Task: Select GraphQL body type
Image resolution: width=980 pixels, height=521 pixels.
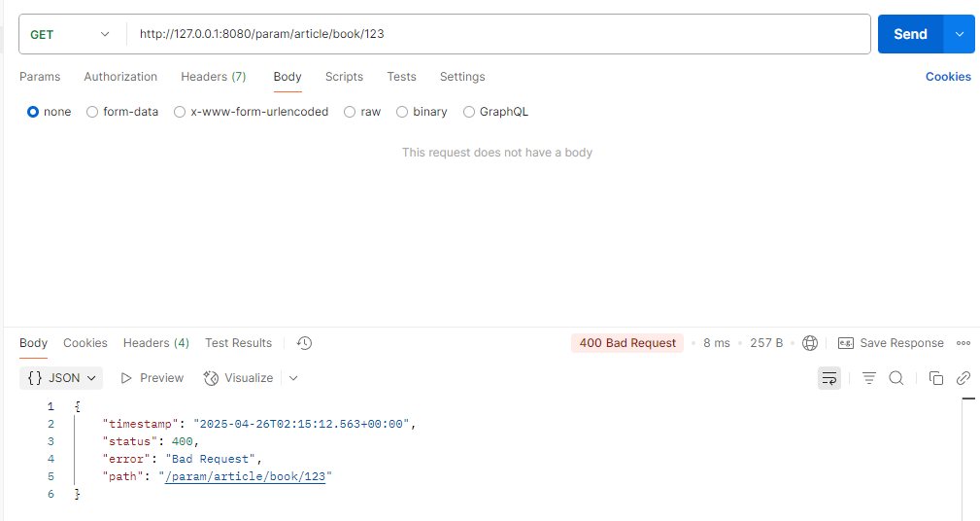Action: 470,112
